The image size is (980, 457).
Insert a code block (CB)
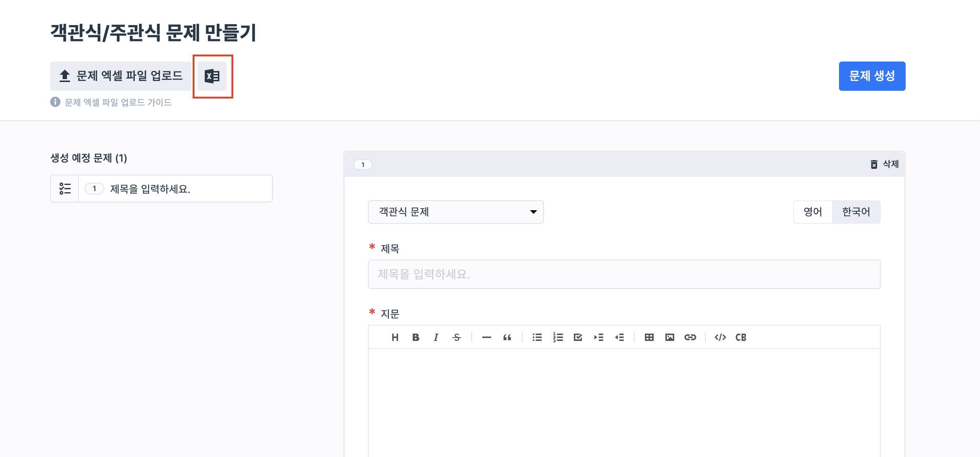pyautogui.click(x=741, y=337)
